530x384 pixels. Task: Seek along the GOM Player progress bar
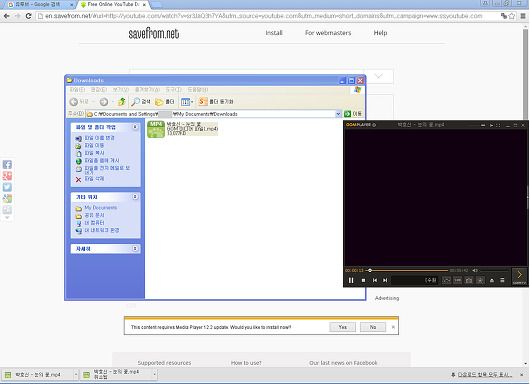(408, 270)
